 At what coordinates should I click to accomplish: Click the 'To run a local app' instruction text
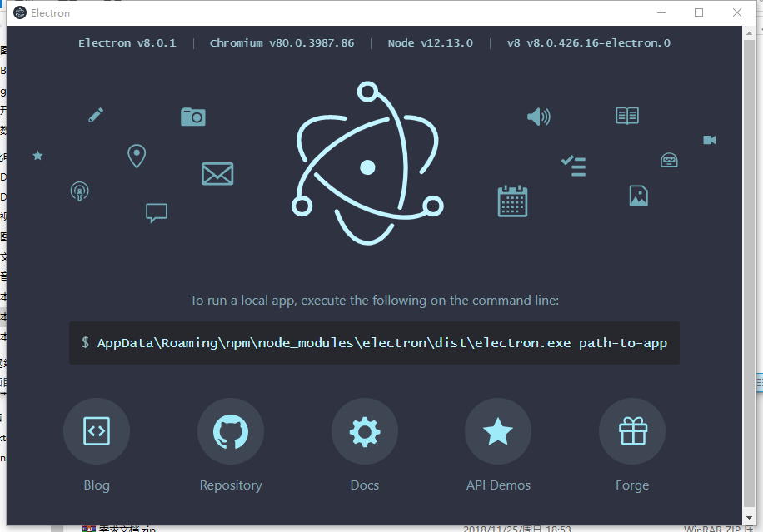click(374, 301)
